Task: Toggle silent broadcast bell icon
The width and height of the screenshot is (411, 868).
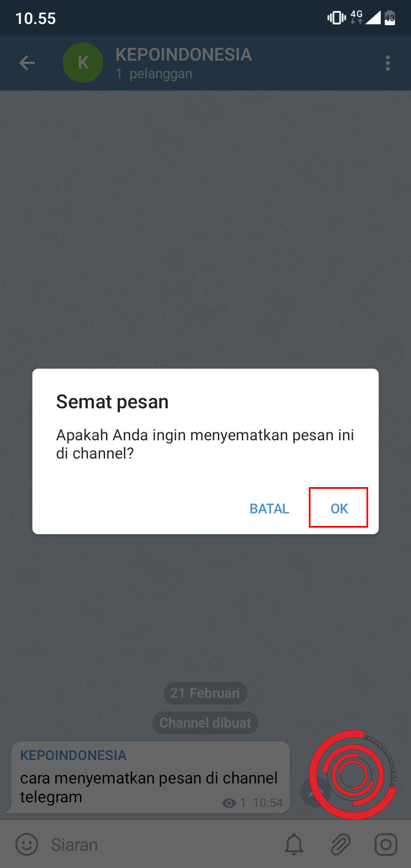Action: pyautogui.click(x=295, y=844)
